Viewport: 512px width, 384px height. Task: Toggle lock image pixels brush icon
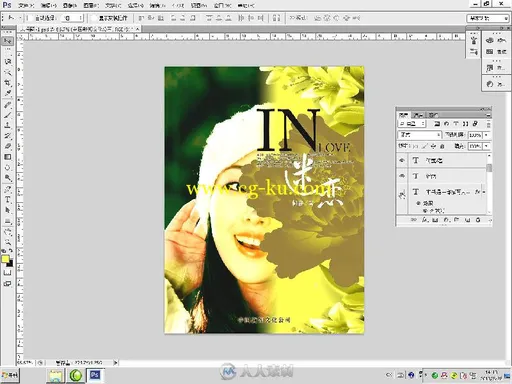425,146
